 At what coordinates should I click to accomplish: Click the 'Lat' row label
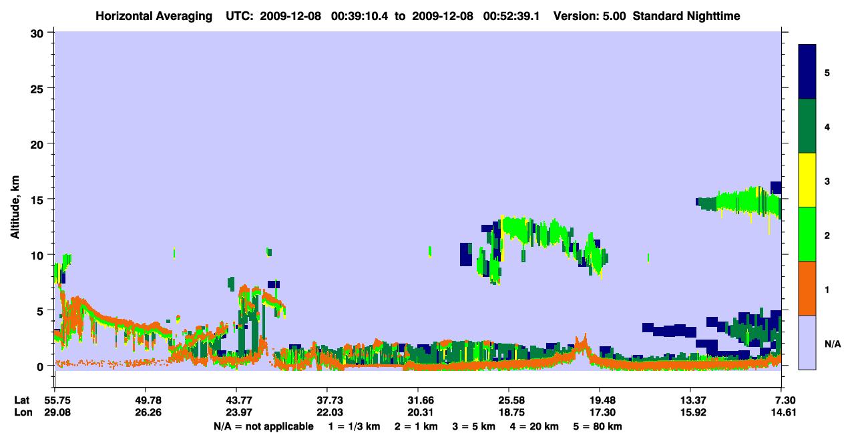(x=23, y=400)
